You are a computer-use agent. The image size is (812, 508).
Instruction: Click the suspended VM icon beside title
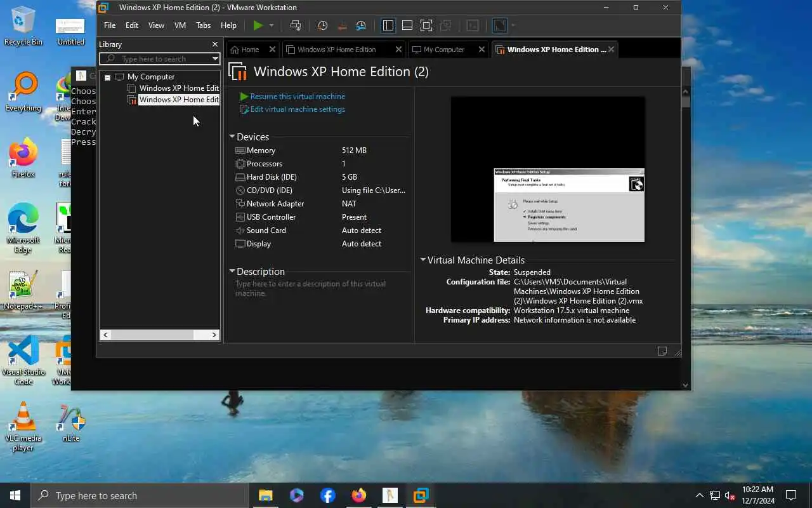tap(238, 72)
